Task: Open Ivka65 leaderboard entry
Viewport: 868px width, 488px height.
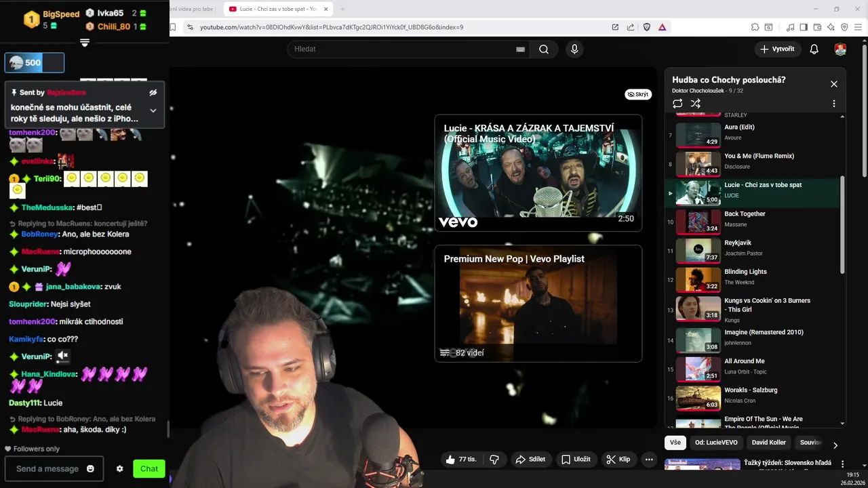Action: tap(115, 13)
